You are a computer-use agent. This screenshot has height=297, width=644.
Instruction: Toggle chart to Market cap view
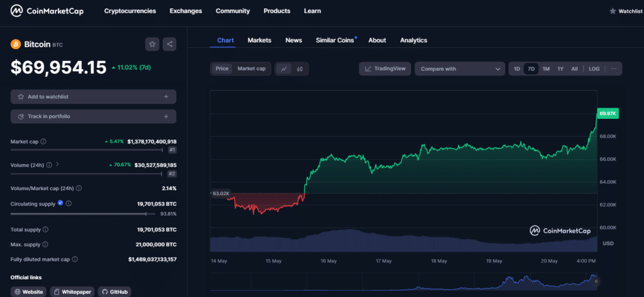251,69
